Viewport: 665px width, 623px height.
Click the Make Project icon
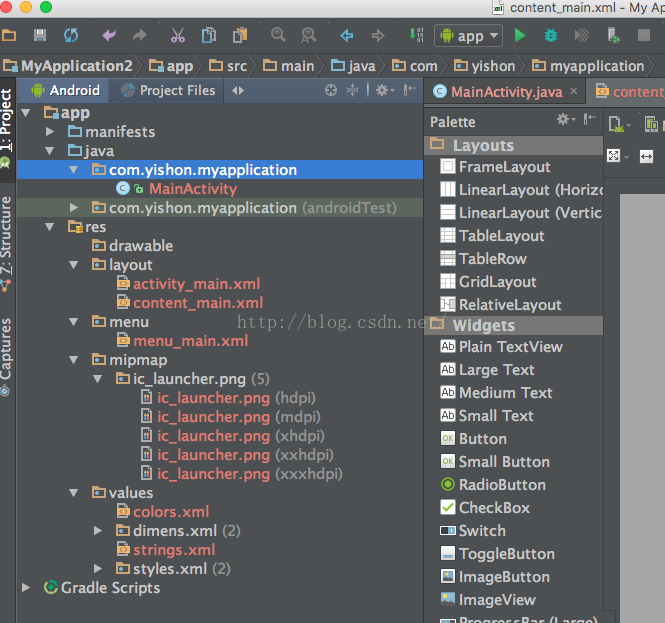416,35
